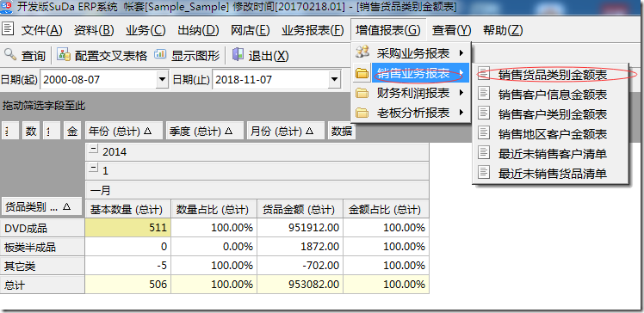Click the 查询 toolbar button
This screenshot has height=313, width=644.
(25, 55)
